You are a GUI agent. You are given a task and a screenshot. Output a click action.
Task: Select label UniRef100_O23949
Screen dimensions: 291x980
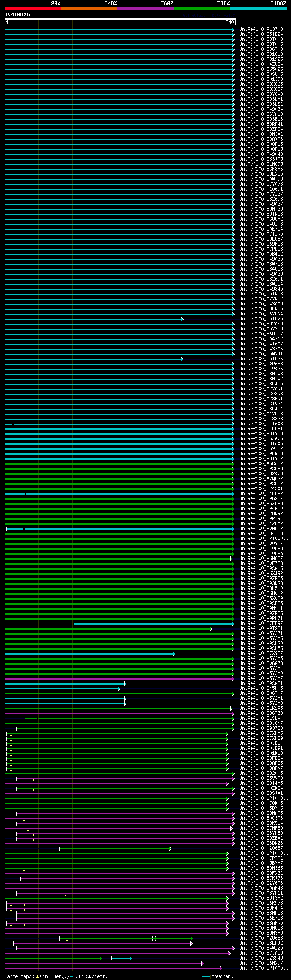261,958
